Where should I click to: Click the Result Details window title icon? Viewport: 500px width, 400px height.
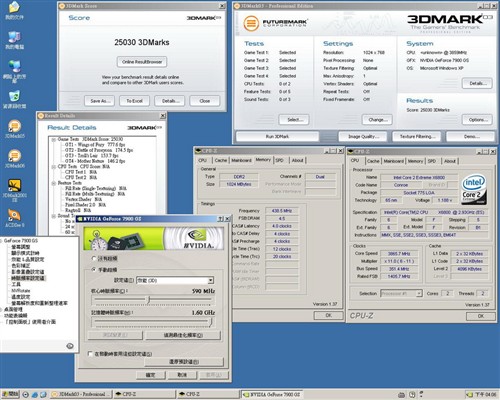pos(41,116)
